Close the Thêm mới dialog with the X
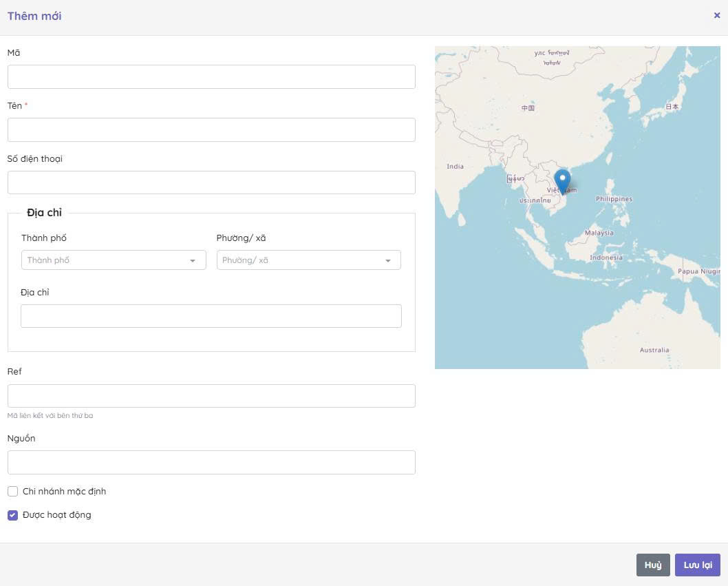Screen dimensions: 728x586 pyautogui.click(x=716, y=15)
